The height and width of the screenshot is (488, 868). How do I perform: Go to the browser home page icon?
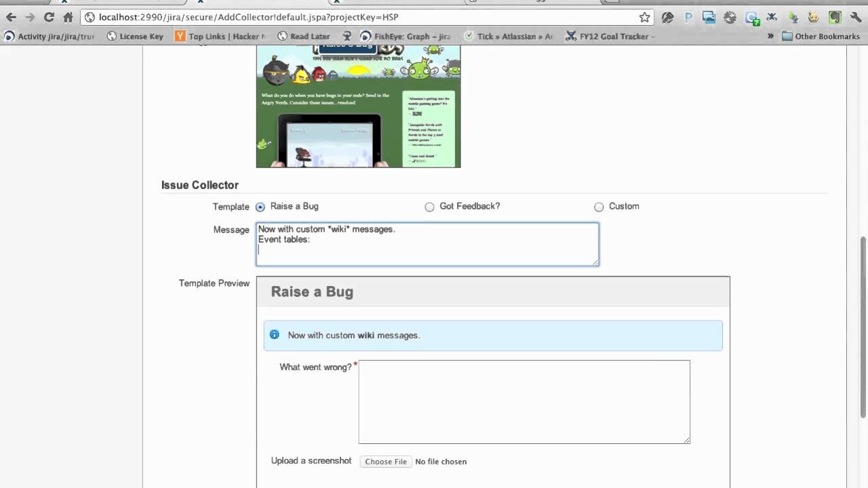click(x=67, y=18)
